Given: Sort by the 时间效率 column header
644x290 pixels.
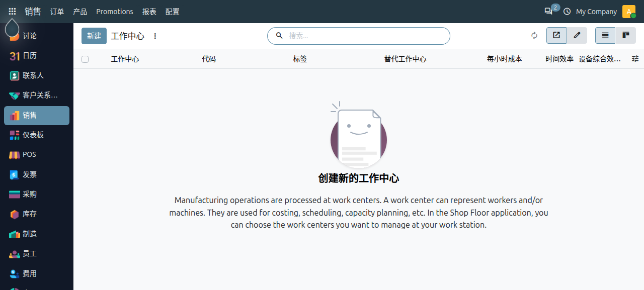Looking at the screenshot, I should click(x=559, y=59).
